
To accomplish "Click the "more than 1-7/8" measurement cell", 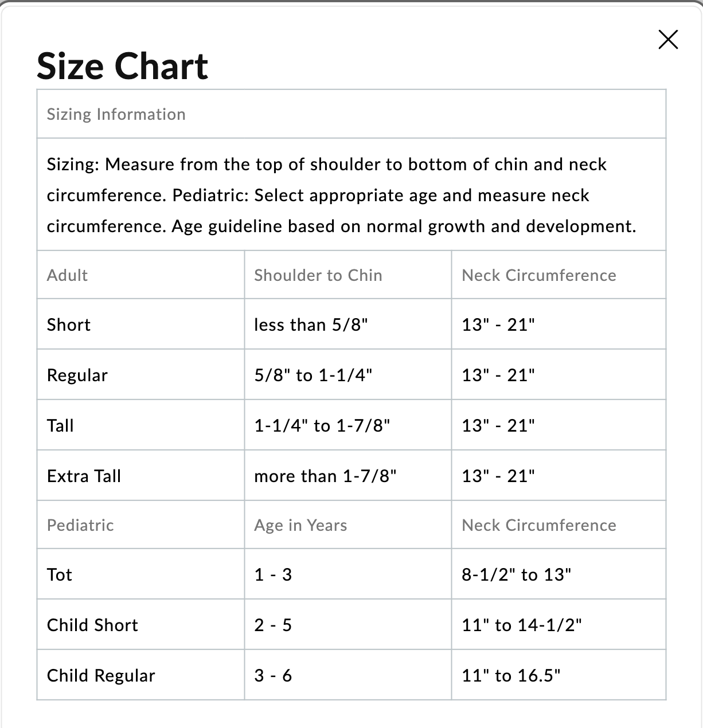I will 325,476.
